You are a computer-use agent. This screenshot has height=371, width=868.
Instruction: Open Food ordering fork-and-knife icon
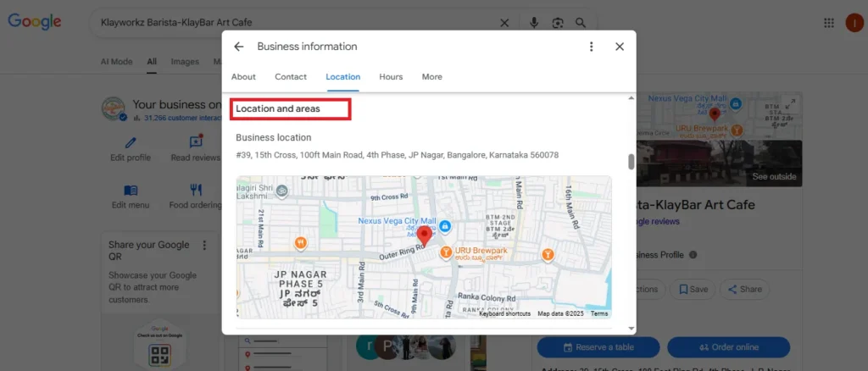point(196,191)
